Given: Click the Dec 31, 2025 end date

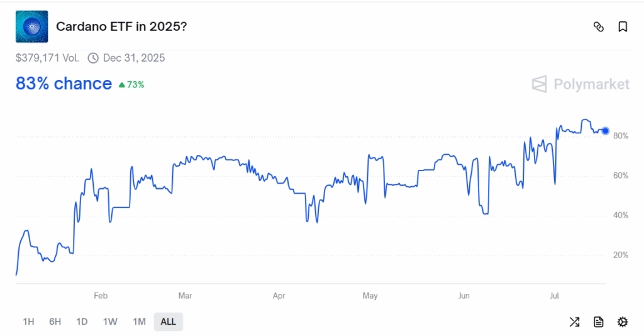Looking at the screenshot, I should [134, 59].
